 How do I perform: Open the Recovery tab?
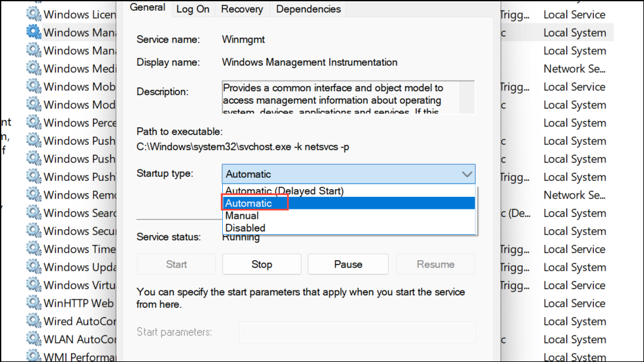(x=242, y=9)
